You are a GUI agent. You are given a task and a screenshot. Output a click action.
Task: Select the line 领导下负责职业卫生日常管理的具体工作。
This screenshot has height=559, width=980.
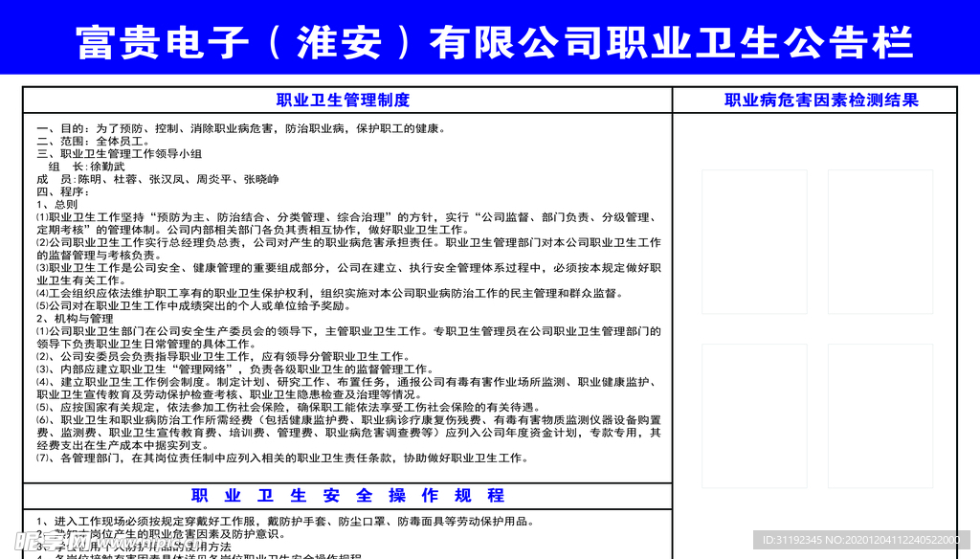pyautogui.click(x=146, y=344)
